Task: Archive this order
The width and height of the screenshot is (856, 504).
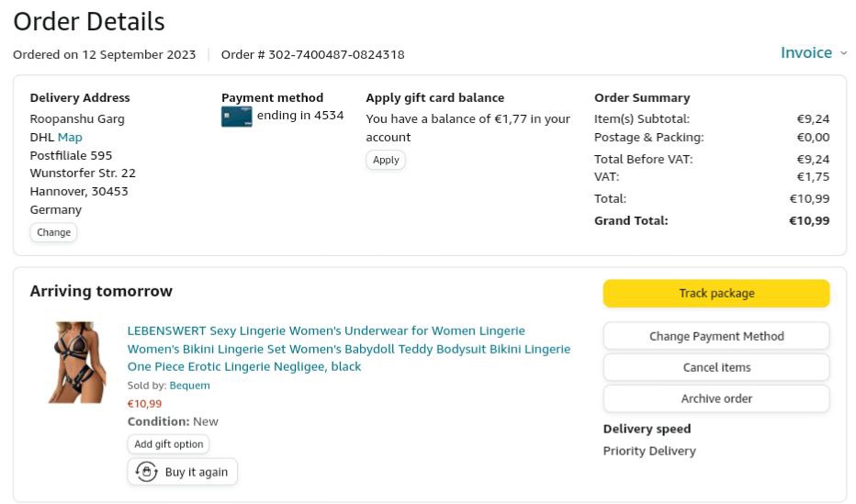Action: coord(715,398)
